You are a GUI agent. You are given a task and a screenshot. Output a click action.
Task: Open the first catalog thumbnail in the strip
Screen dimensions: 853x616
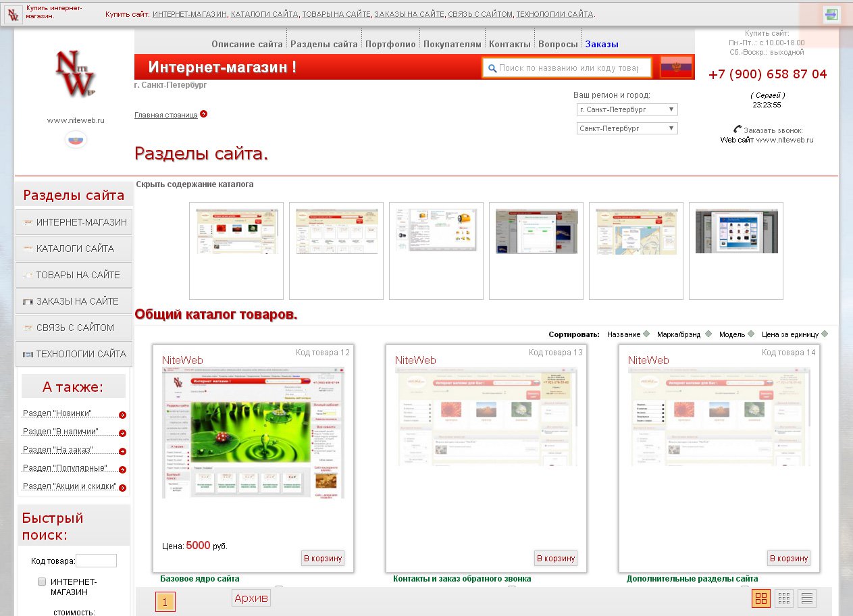[x=236, y=251]
